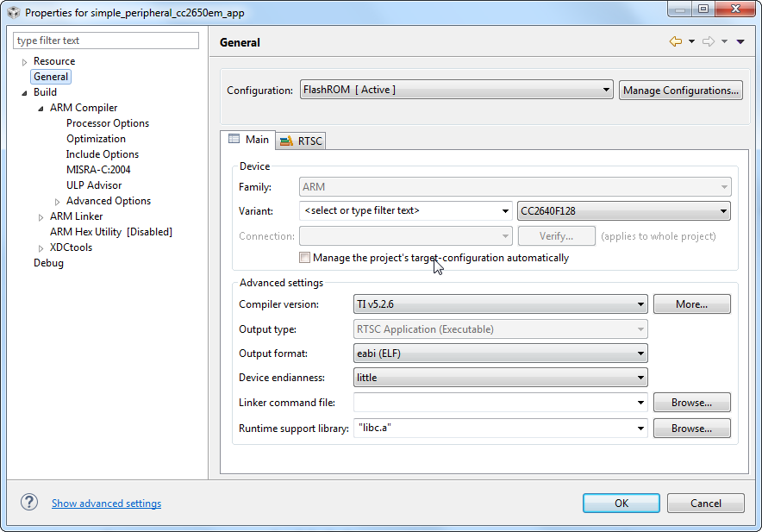Switch to the RTSC tab
The width and height of the screenshot is (762, 532).
[302, 141]
